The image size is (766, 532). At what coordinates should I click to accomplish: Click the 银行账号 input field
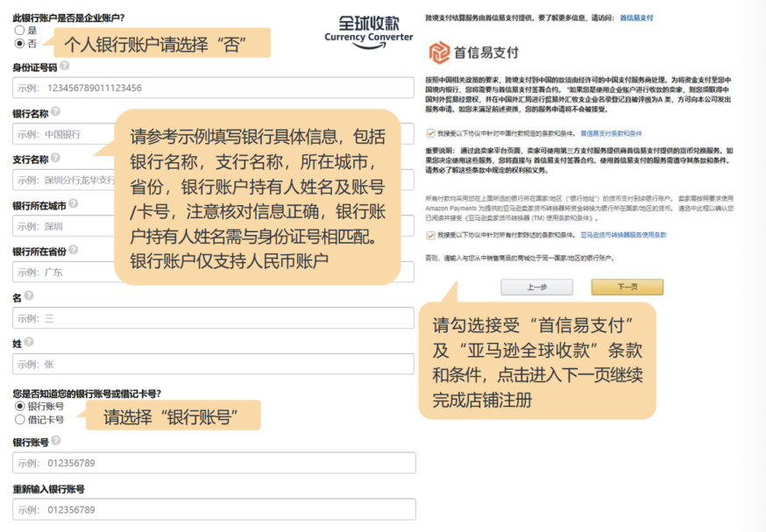(214, 463)
